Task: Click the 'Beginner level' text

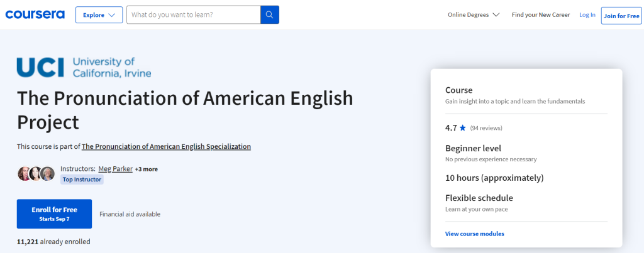Action: pos(473,148)
